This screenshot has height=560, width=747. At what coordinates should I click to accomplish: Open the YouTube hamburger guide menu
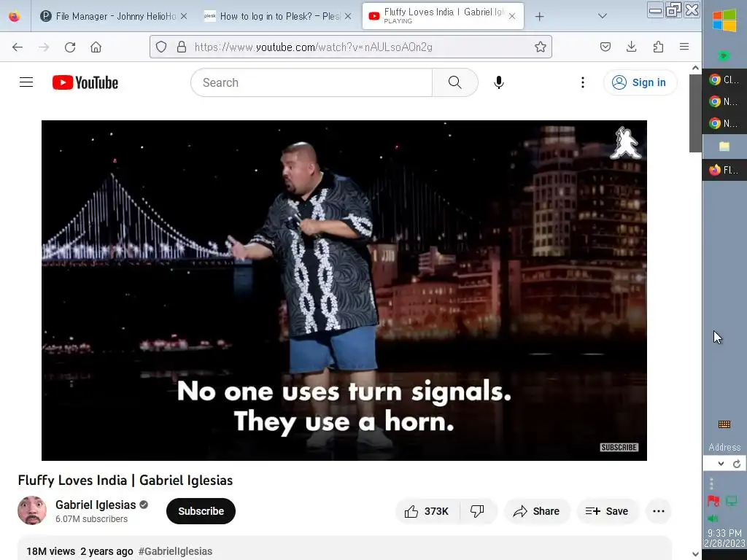pyautogui.click(x=26, y=82)
